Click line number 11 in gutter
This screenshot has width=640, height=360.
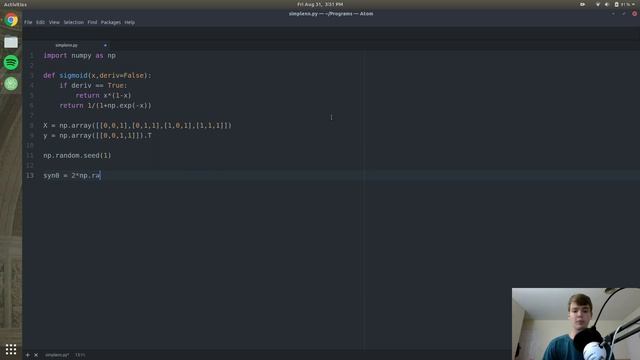pyautogui.click(x=30, y=156)
